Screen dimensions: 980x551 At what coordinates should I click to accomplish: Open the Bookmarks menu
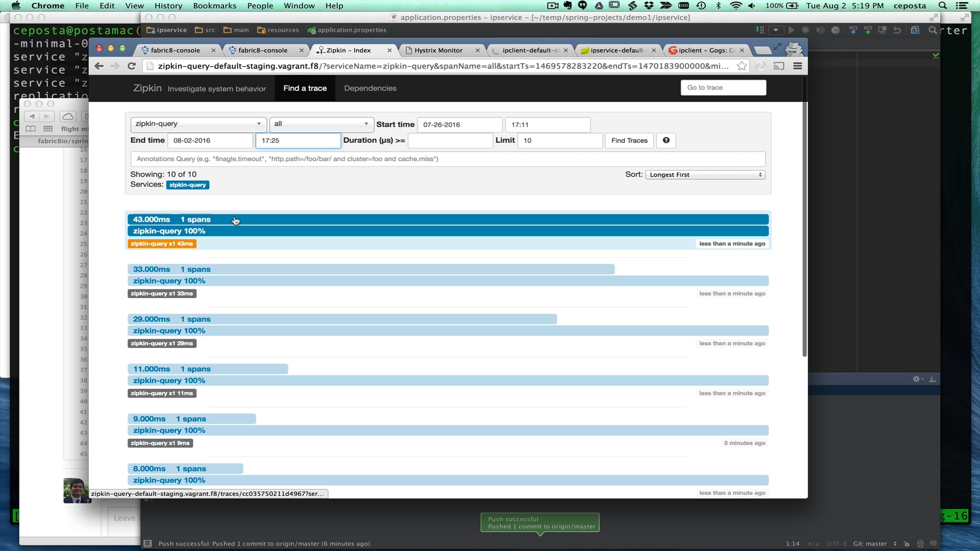tap(214, 6)
